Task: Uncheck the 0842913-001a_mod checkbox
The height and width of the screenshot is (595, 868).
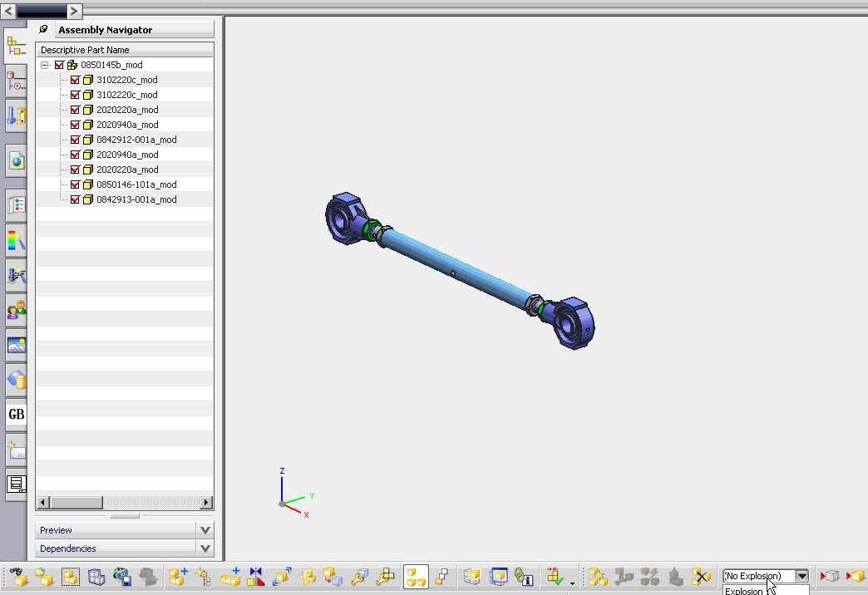Action: 76,199
